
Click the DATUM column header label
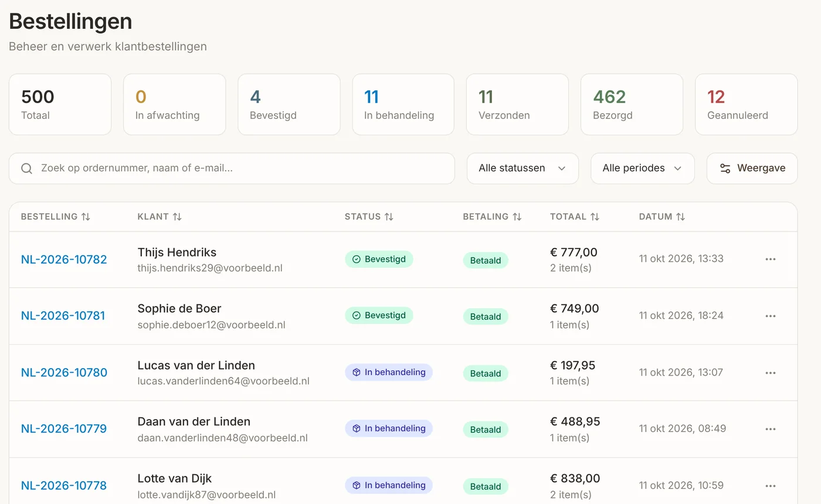656,217
